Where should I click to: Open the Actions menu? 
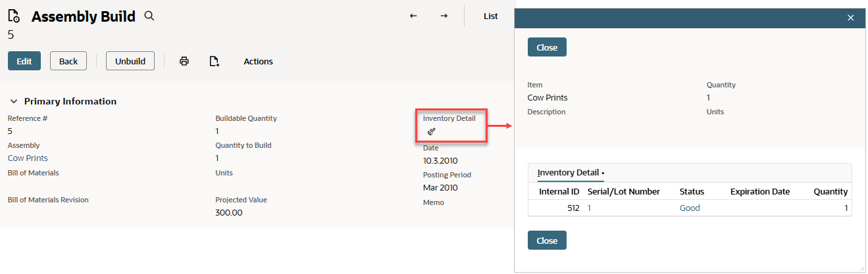258,61
